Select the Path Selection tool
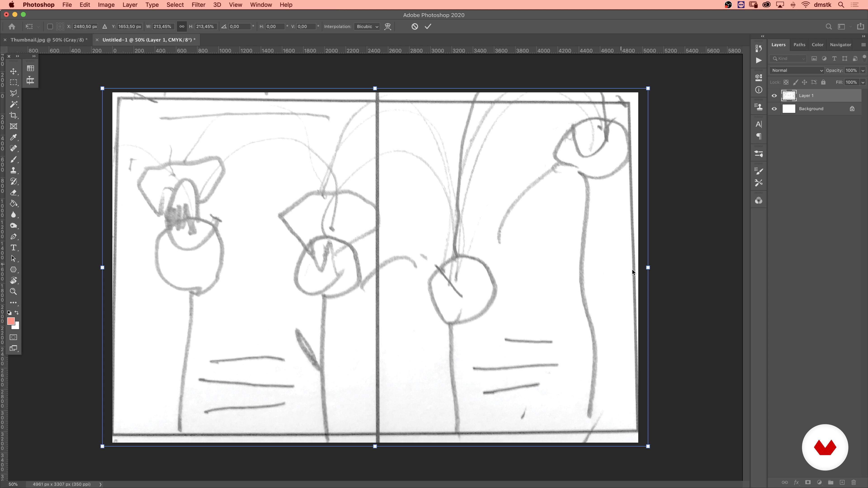 14,259
